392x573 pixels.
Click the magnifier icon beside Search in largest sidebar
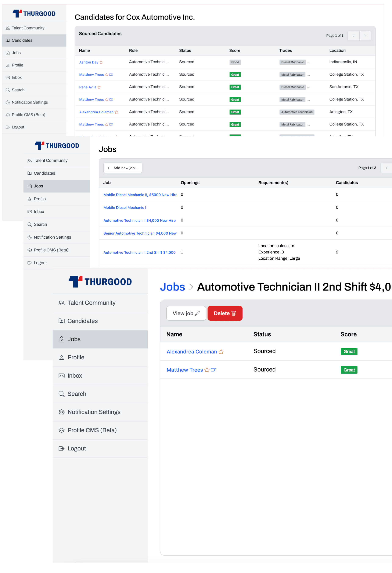tap(61, 394)
